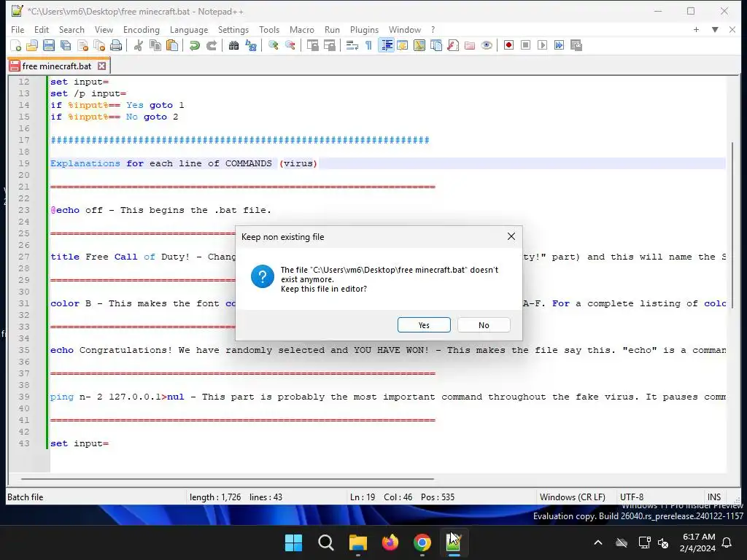Click No in the dialog
Viewport: 747px width, 560px height.
tap(484, 325)
